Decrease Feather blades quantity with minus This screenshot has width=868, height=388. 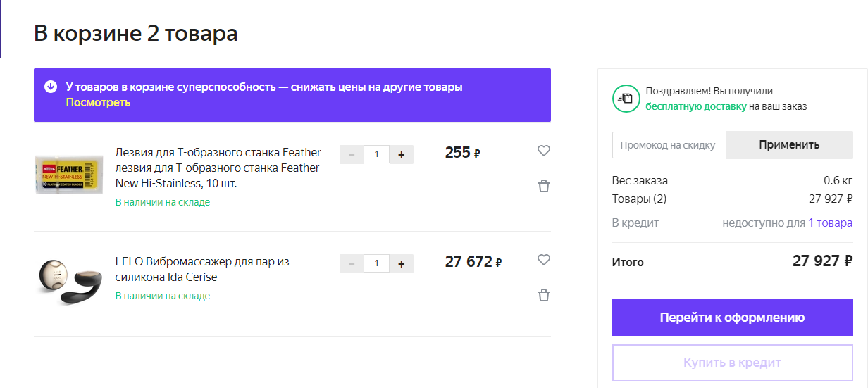[x=352, y=154]
